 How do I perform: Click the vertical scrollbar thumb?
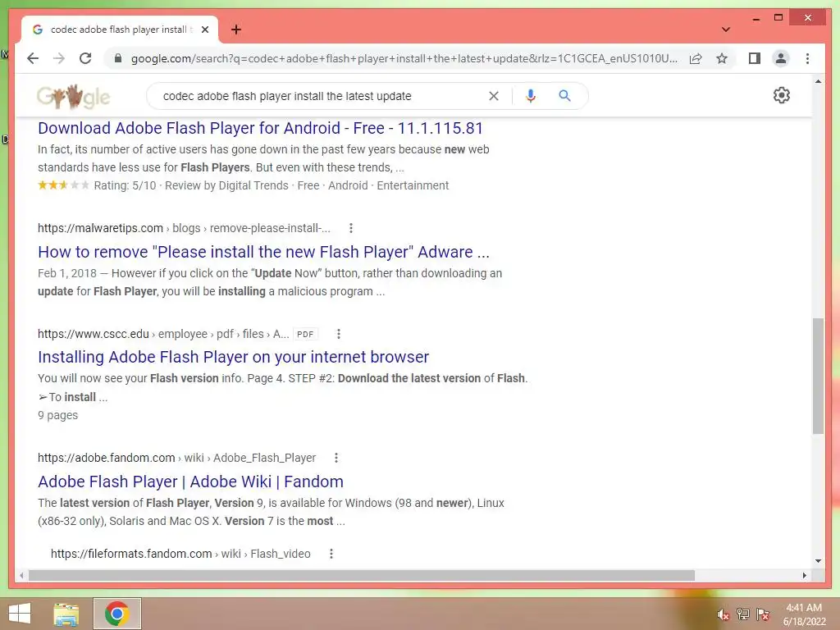[x=818, y=376]
